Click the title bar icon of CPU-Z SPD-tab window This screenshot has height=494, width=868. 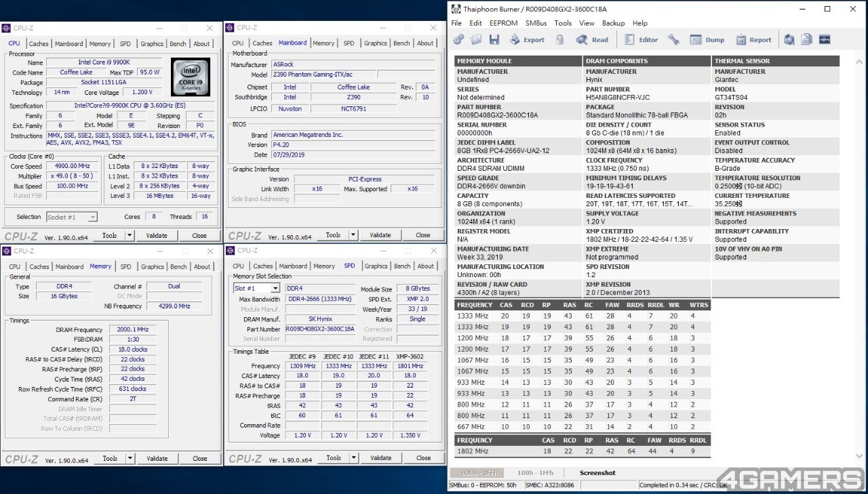click(230, 251)
